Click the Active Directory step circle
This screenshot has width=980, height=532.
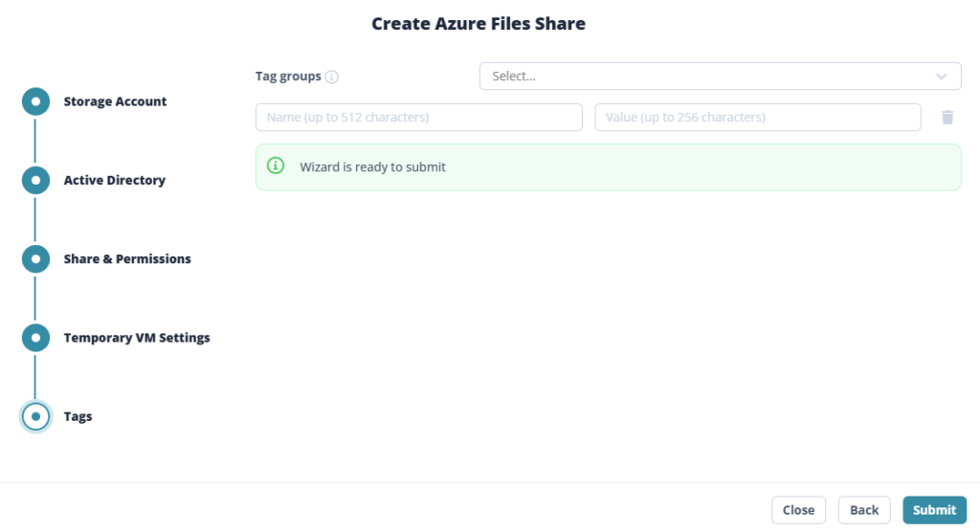(35, 180)
